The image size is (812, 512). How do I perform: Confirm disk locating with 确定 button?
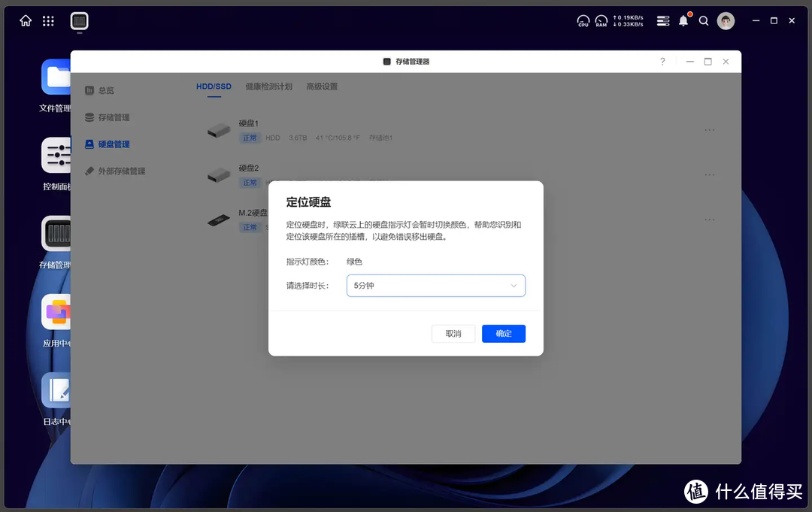coord(503,333)
